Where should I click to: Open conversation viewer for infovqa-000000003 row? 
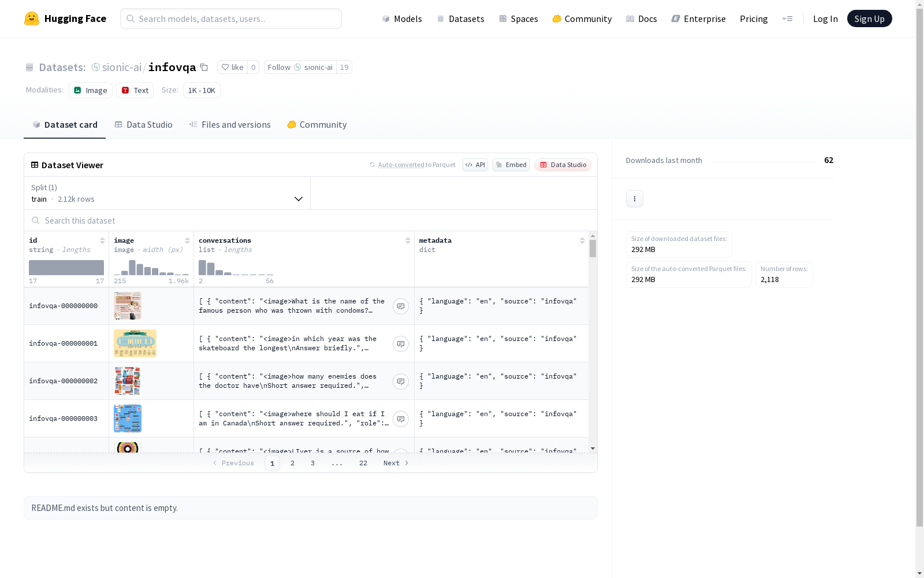coord(401,419)
